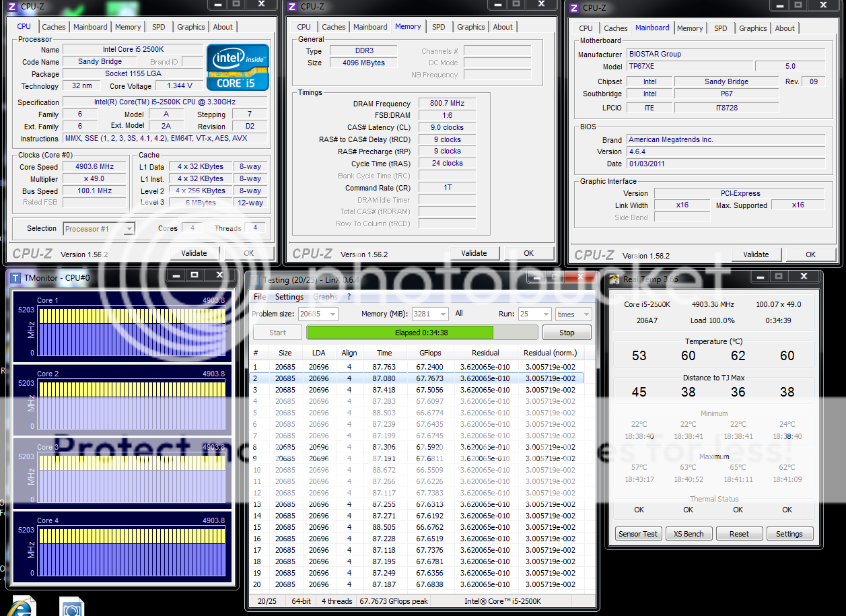Open Real Temp Settings
846x616 pixels.
tap(789, 534)
